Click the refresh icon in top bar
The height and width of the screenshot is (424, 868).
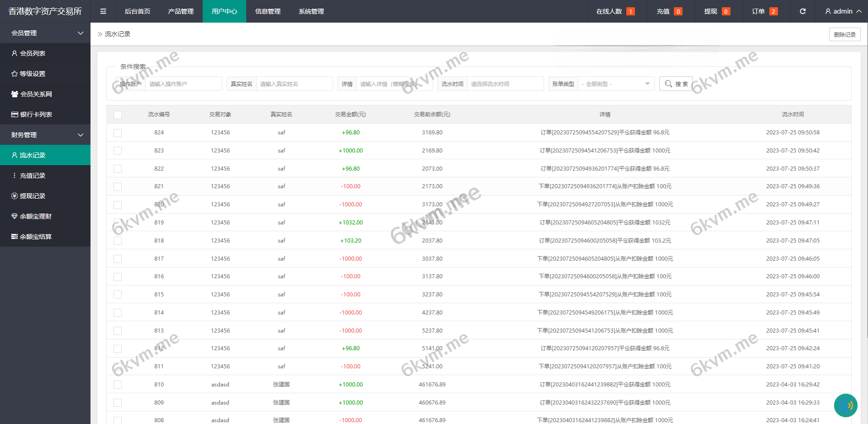802,11
